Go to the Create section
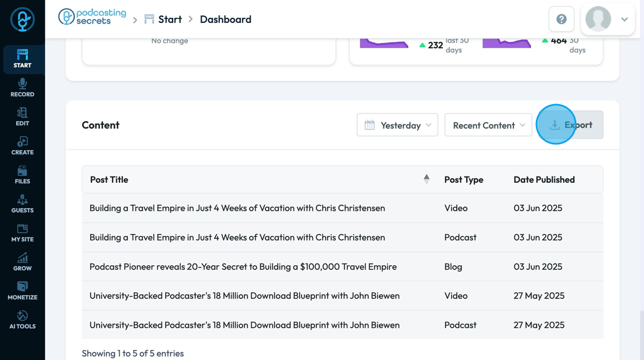This screenshot has width=644, height=360. (x=22, y=146)
